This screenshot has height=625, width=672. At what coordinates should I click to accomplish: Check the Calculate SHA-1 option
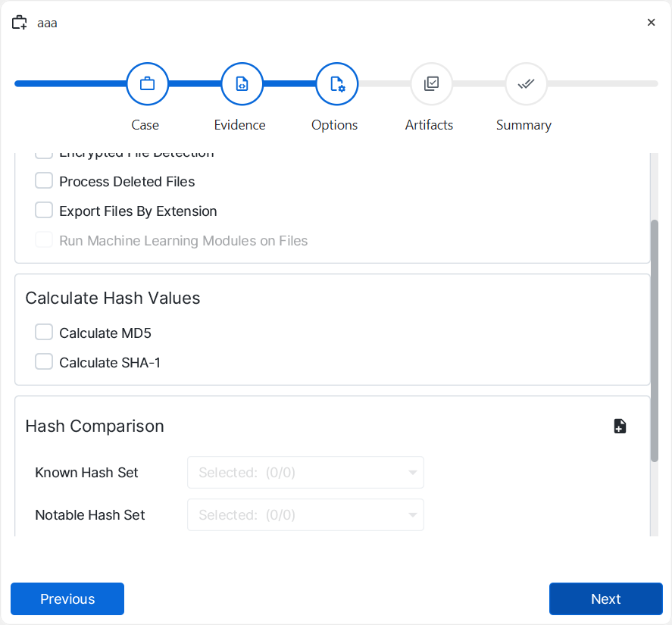[x=44, y=362]
